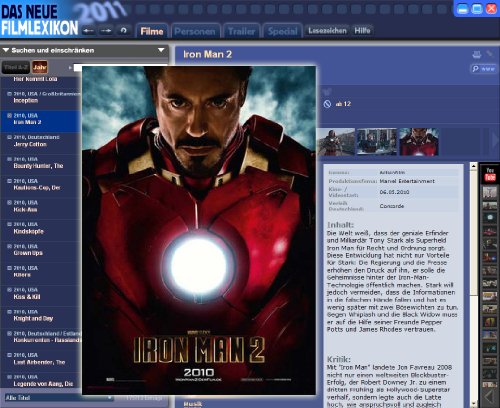Select 'Legende von Aang, Die' in list
This screenshot has width=500, height=408.
coord(41,381)
